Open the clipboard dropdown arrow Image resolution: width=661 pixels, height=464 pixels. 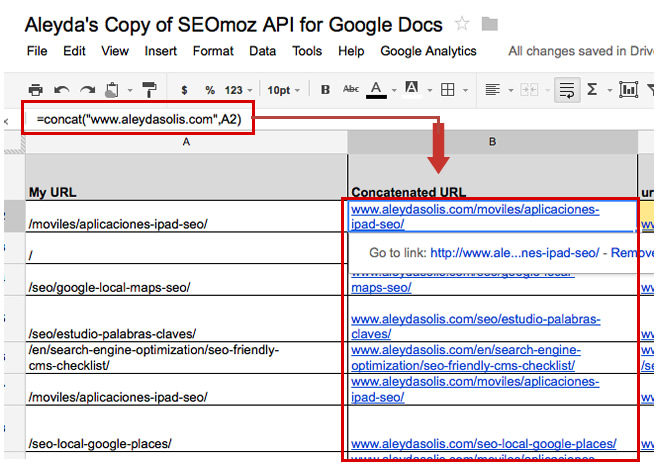[x=130, y=90]
